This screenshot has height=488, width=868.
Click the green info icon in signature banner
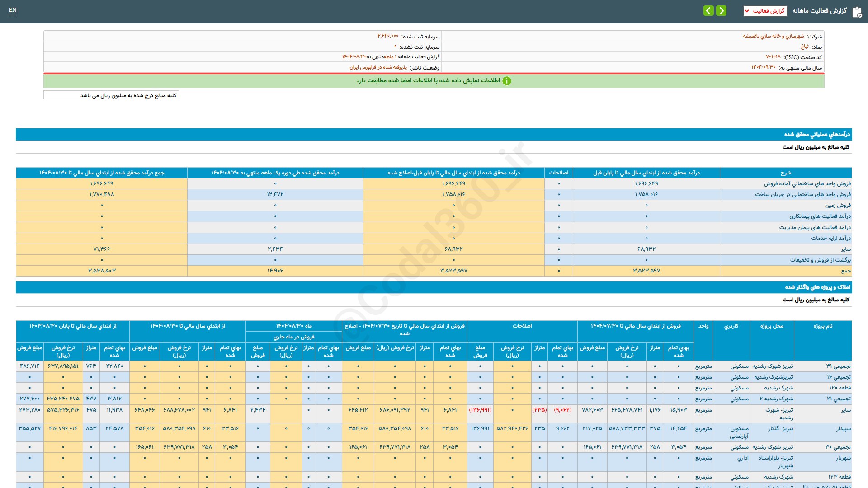[x=507, y=81]
